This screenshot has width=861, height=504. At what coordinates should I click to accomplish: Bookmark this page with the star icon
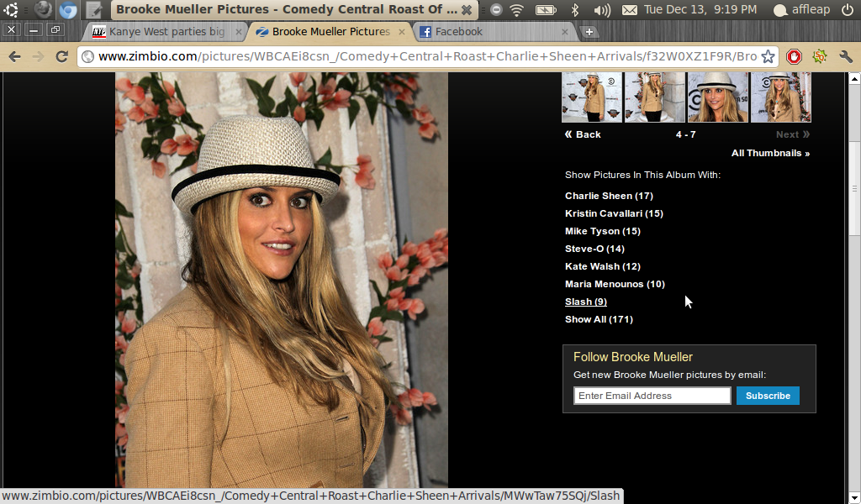pyautogui.click(x=769, y=56)
